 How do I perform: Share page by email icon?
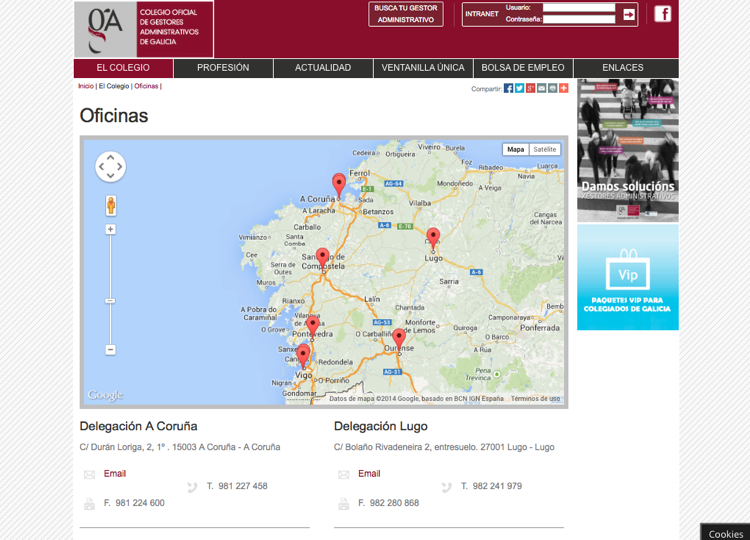click(541, 88)
